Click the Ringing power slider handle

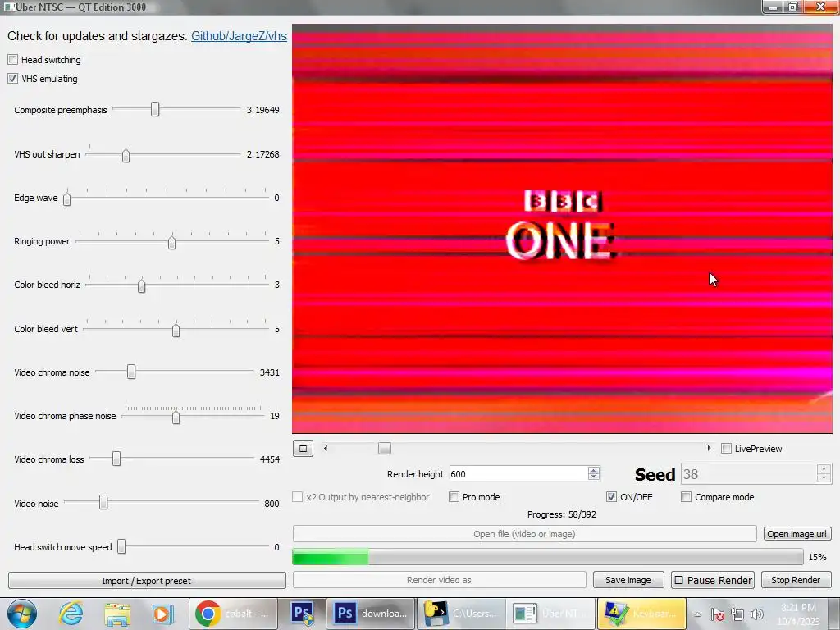[172, 242]
